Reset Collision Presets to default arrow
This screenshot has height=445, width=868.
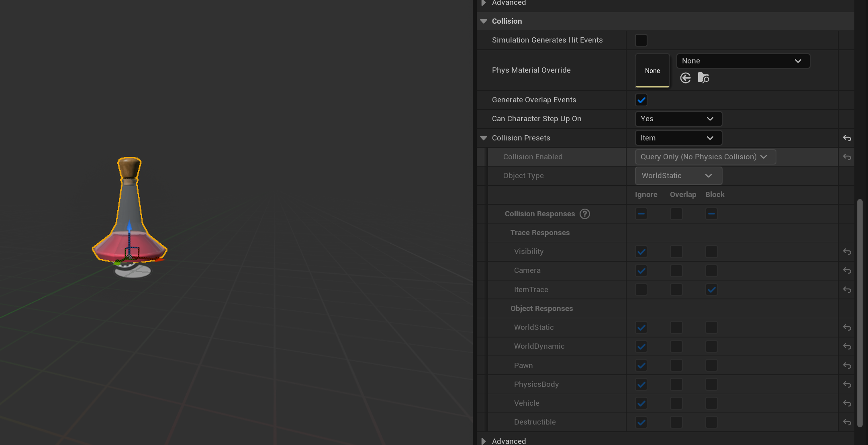click(847, 138)
